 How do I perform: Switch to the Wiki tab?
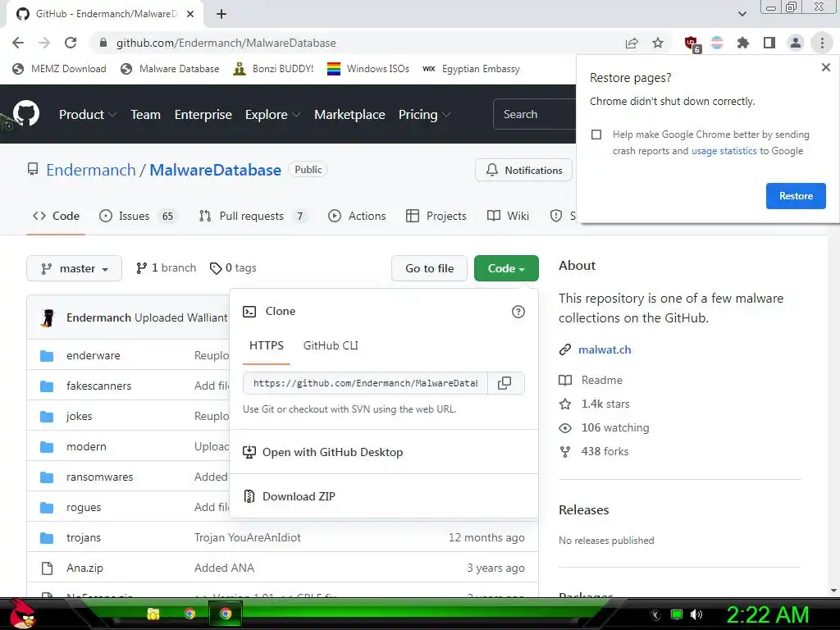point(508,216)
